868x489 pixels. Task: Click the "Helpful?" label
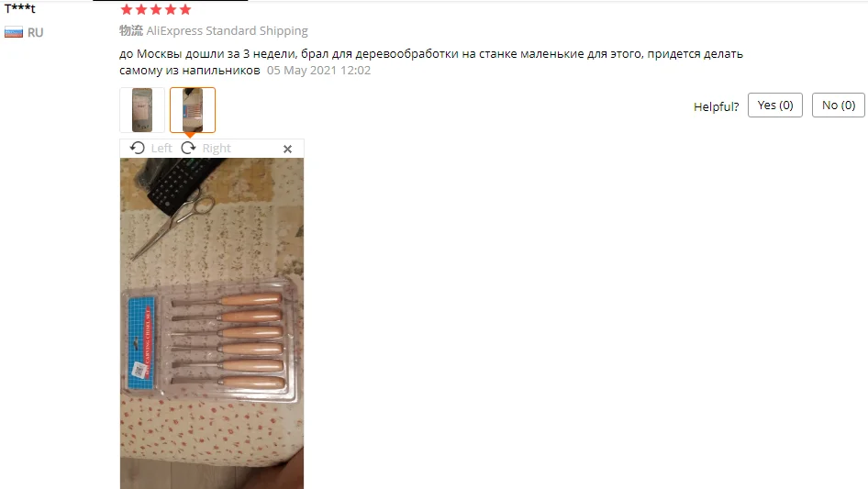tap(716, 106)
